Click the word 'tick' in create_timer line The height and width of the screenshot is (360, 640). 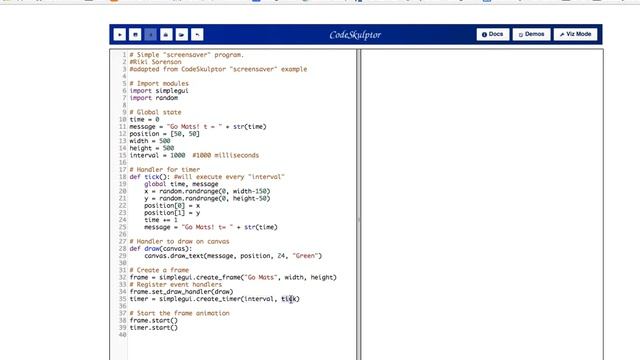coord(289,299)
